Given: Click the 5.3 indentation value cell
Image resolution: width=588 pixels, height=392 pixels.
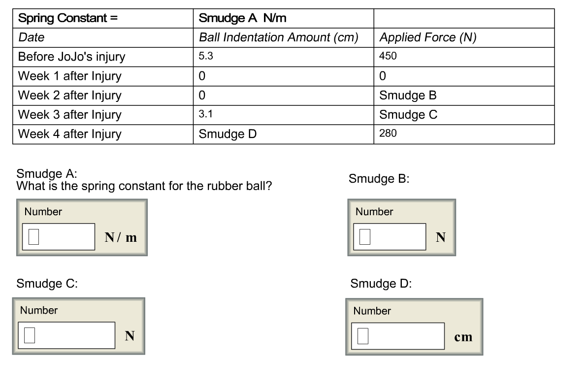Looking at the screenshot, I should coord(283,57).
